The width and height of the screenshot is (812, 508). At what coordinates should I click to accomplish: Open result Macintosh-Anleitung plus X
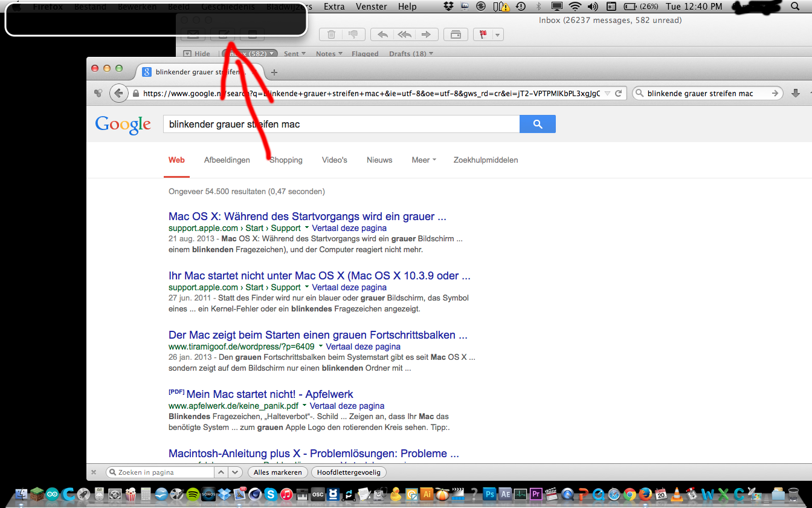(x=314, y=454)
